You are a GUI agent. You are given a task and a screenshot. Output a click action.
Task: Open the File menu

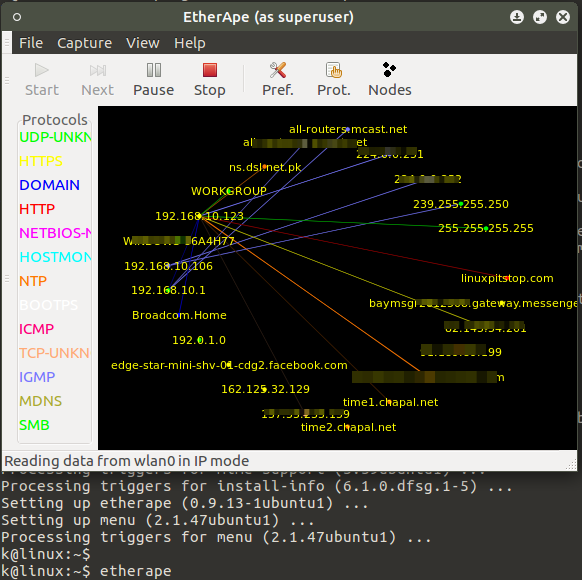coord(31,43)
